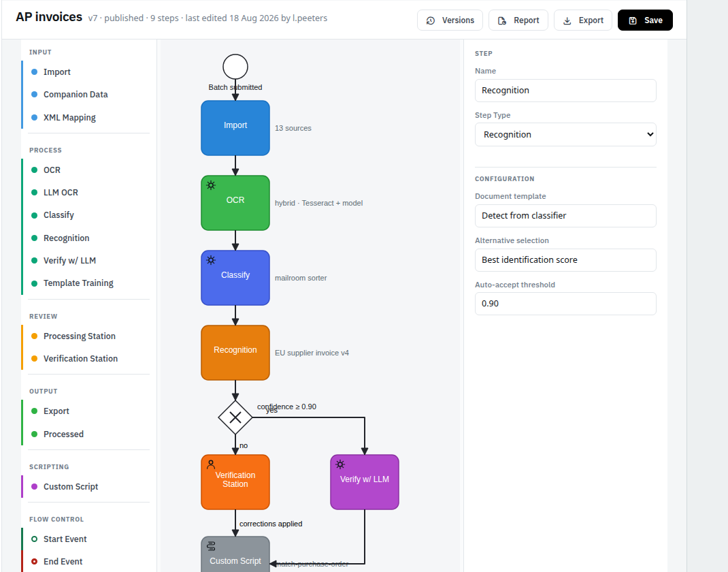
Task: Click the gear icon on OCR node
Action: [x=211, y=185]
